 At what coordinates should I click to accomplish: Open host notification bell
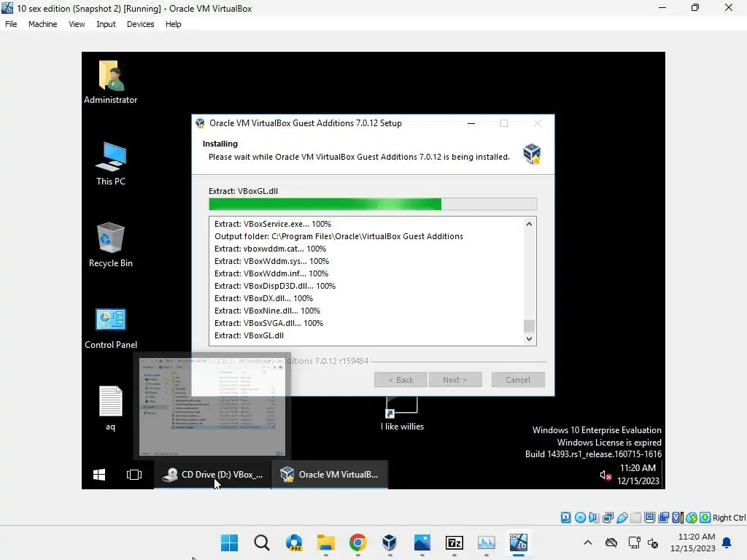pyautogui.click(x=727, y=542)
